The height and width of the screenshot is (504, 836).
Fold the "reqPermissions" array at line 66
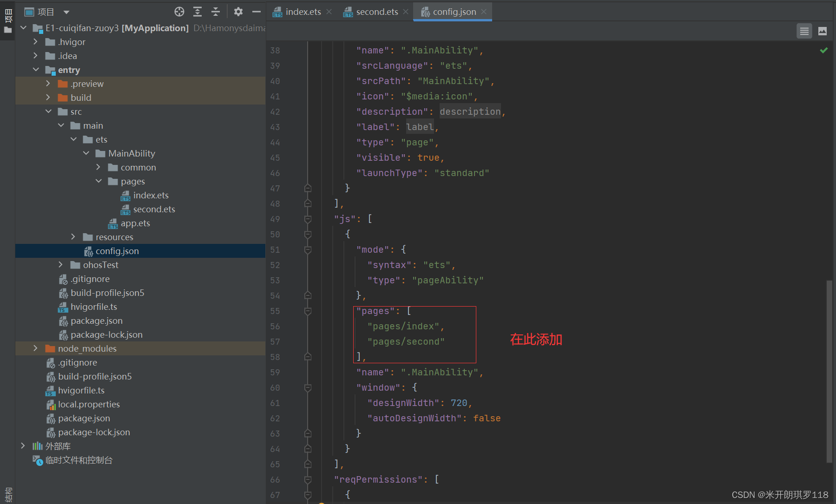coord(308,480)
